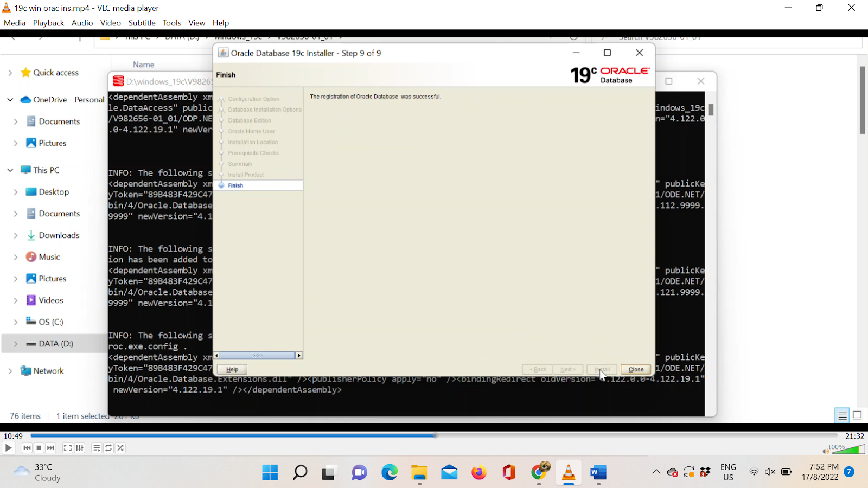Click the OneDrive cloud icon
The height and width of the screenshot is (488, 868).
(x=25, y=100)
